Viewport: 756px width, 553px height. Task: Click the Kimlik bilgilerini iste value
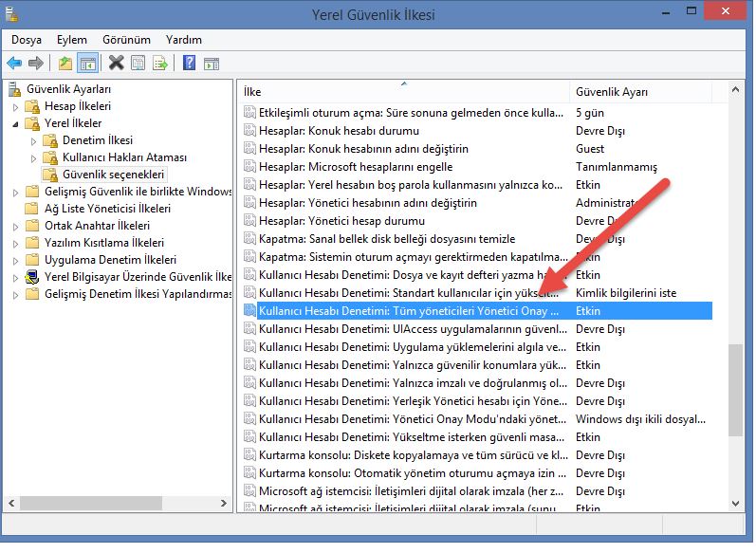tap(626, 293)
